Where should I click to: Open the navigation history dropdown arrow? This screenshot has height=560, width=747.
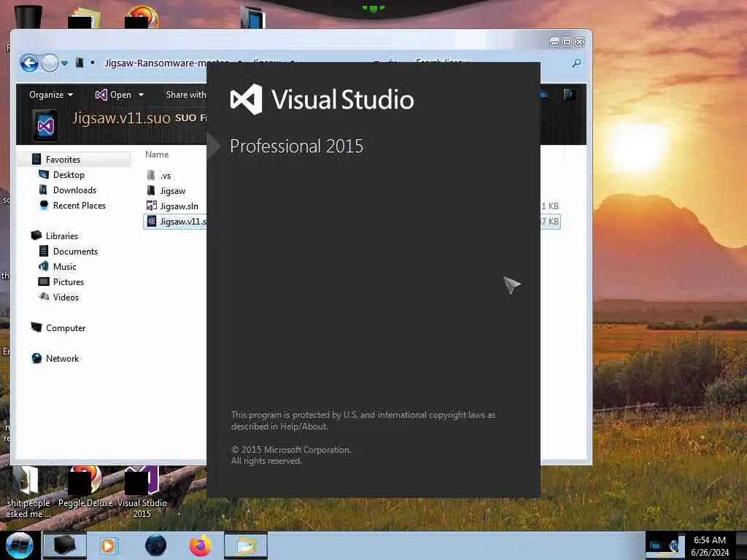pyautogui.click(x=64, y=63)
